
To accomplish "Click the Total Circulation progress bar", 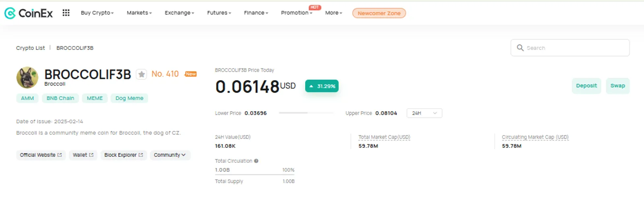I will click(x=255, y=175).
